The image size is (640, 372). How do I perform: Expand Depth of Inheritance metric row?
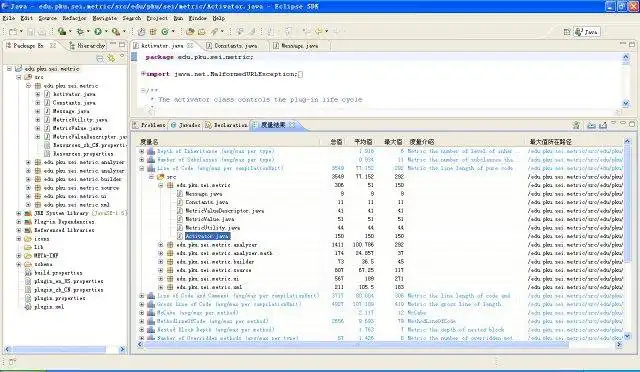(142, 151)
